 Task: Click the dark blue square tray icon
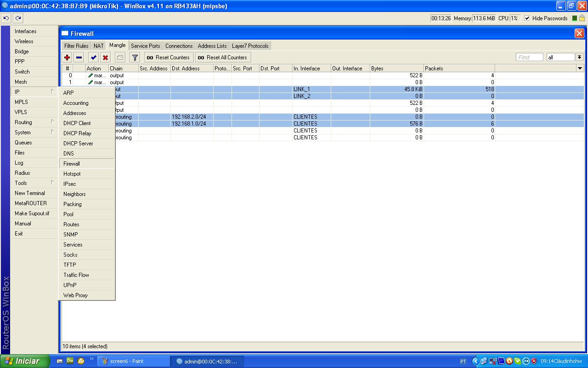click(x=501, y=361)
